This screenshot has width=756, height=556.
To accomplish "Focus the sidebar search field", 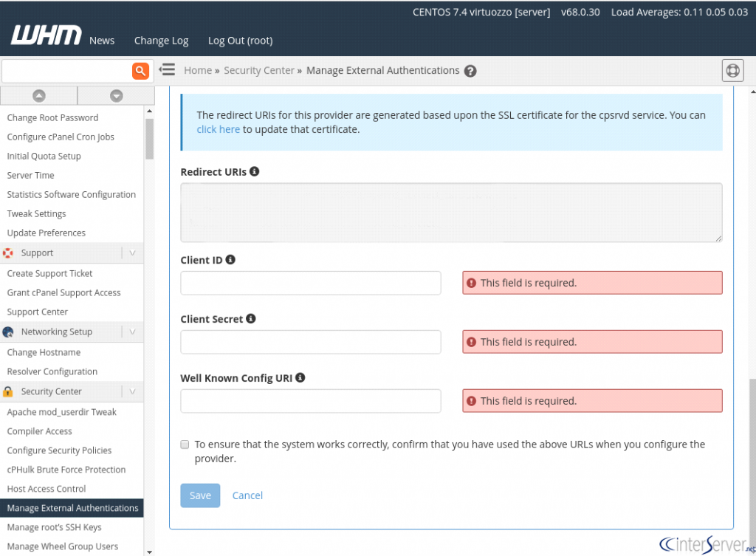I will click(x=67, y=71).
